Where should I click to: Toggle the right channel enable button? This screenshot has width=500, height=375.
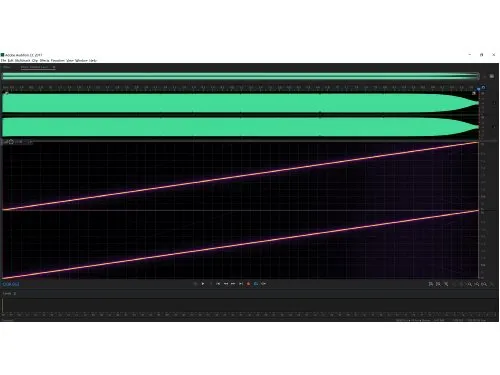494,127
